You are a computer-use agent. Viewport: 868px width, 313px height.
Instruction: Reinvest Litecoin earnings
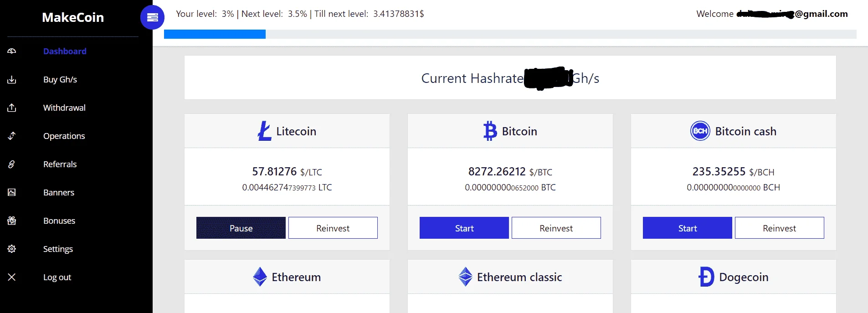[333, 228]
